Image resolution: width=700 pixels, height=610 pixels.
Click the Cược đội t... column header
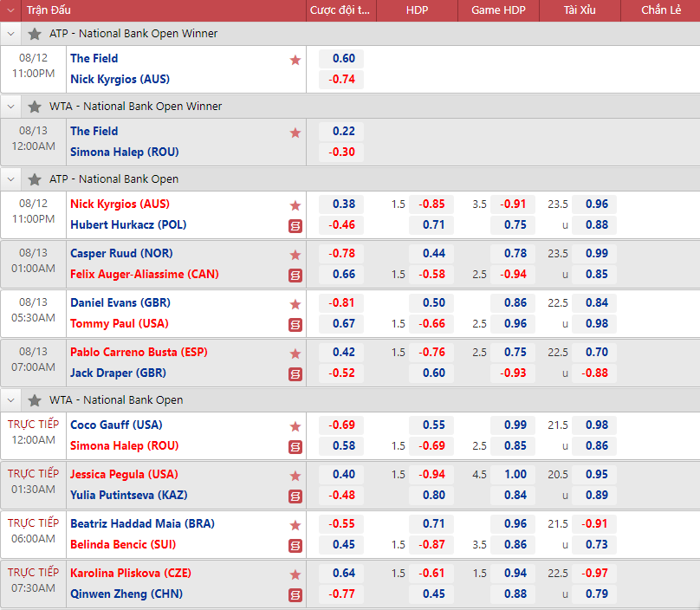coord(340,10)
